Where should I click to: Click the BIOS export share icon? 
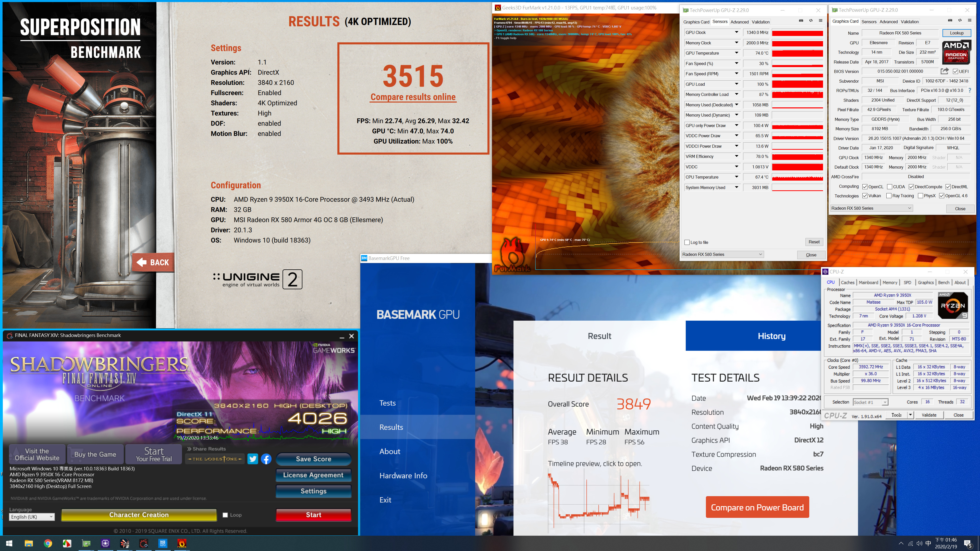944,71
